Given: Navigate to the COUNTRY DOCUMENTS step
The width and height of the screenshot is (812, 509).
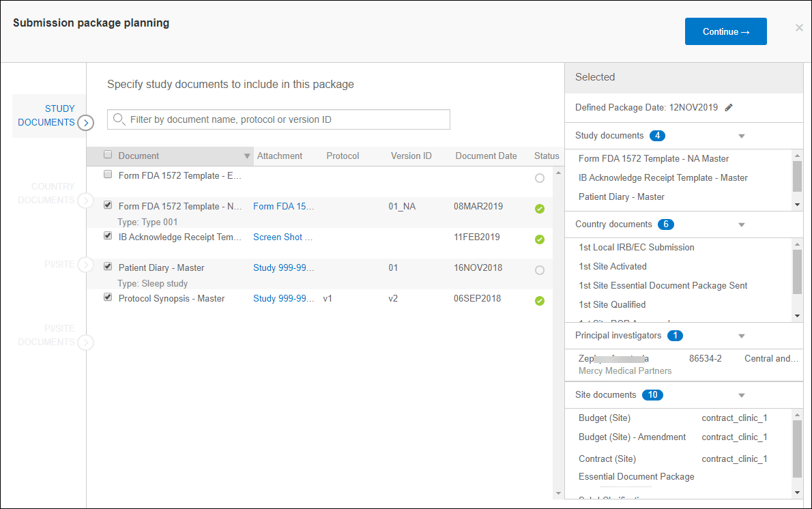Looking at the screenshot, I should [86, 200].
